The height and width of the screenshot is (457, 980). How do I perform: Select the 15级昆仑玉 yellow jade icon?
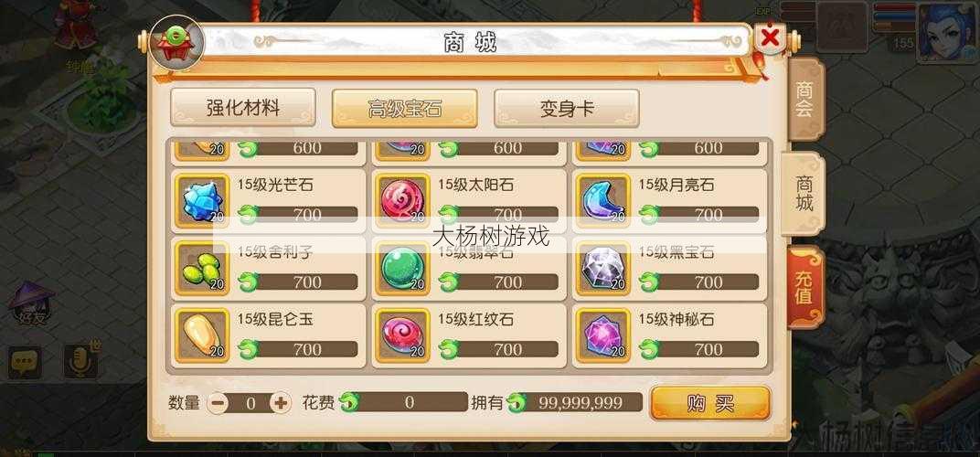coord(202,335)
